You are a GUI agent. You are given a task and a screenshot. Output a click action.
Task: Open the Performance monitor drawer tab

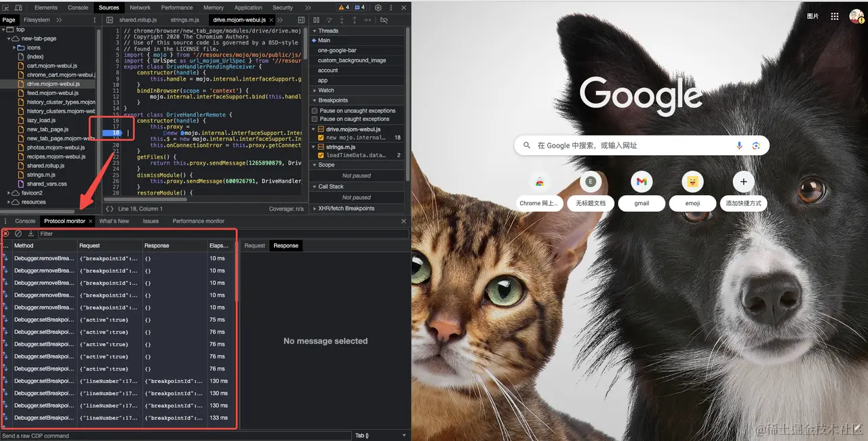tap(198, 221)
